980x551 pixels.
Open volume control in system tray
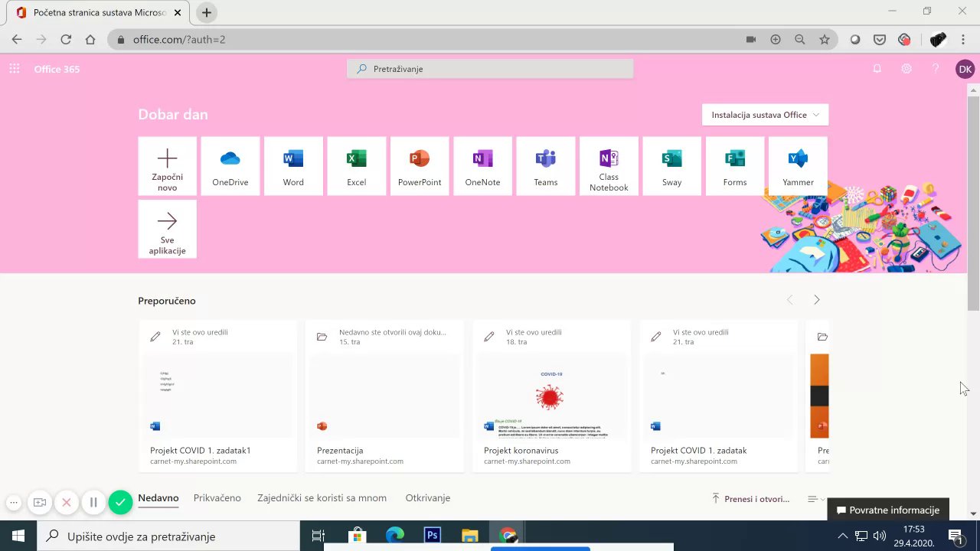click(x=879, y=536)
